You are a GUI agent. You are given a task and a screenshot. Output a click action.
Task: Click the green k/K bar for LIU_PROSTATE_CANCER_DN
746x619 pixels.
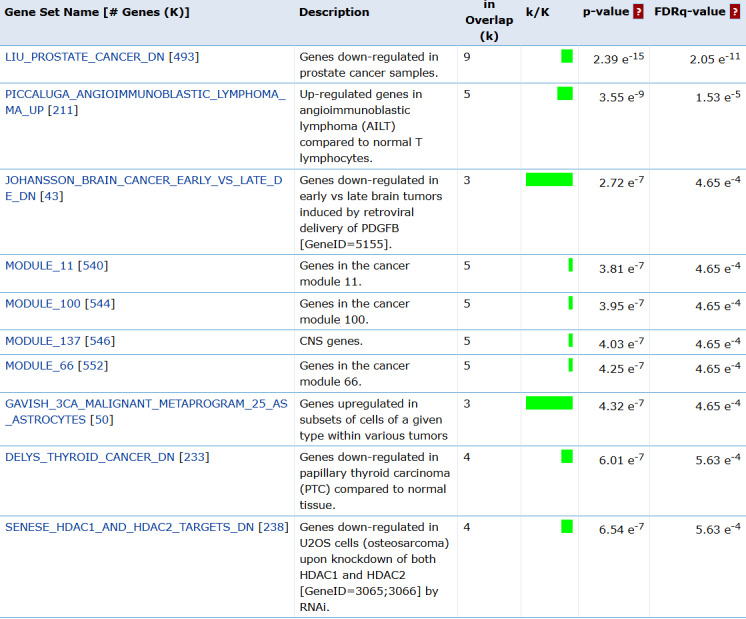pos(567,56)
